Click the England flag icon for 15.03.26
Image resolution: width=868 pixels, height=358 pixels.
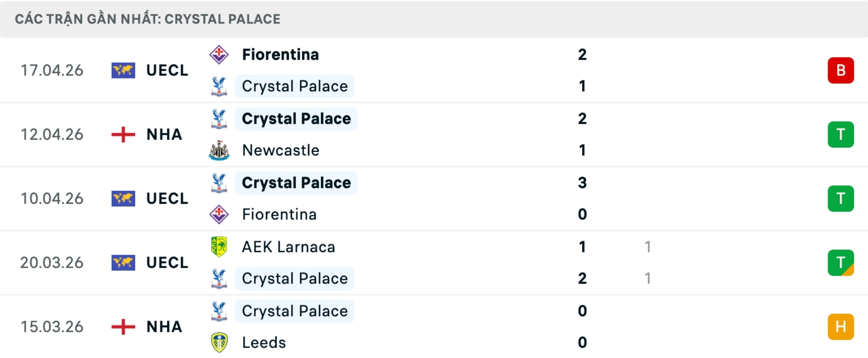tap(123, 327)
